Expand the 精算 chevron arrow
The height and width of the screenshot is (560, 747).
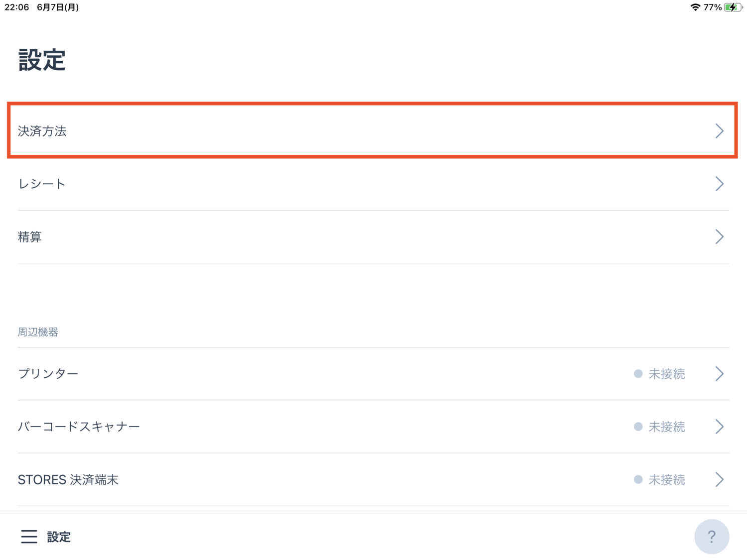pyautogui.click(x=720, y=236)
